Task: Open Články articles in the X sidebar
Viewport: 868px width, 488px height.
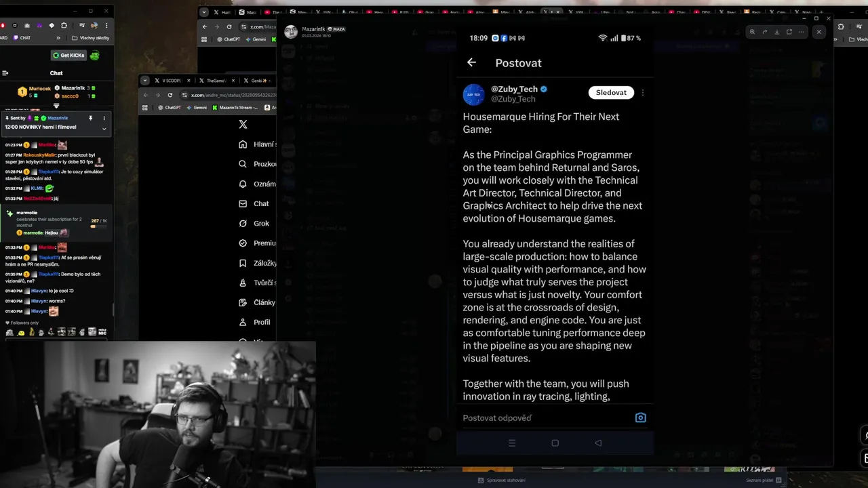Action: (x=258, y=302)
